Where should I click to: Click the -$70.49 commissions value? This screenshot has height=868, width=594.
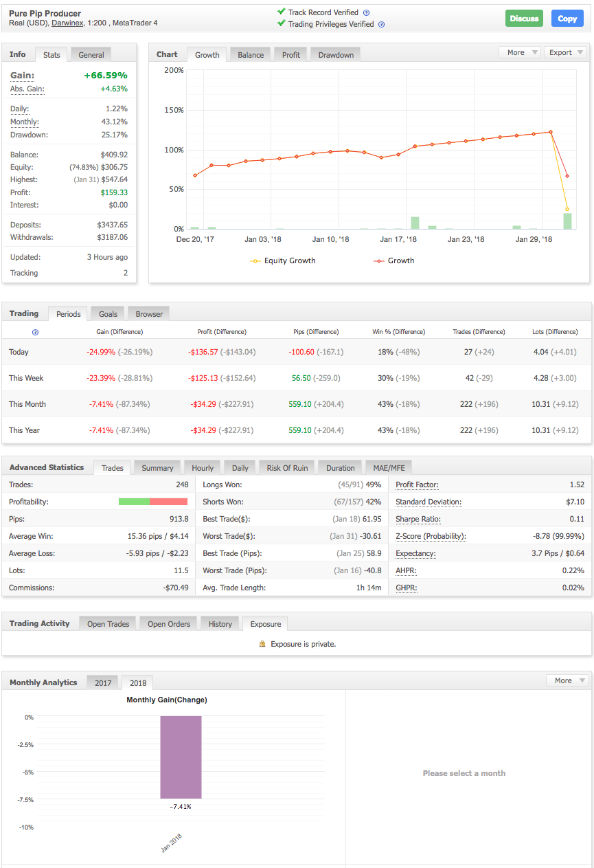[x=175, y=588]
